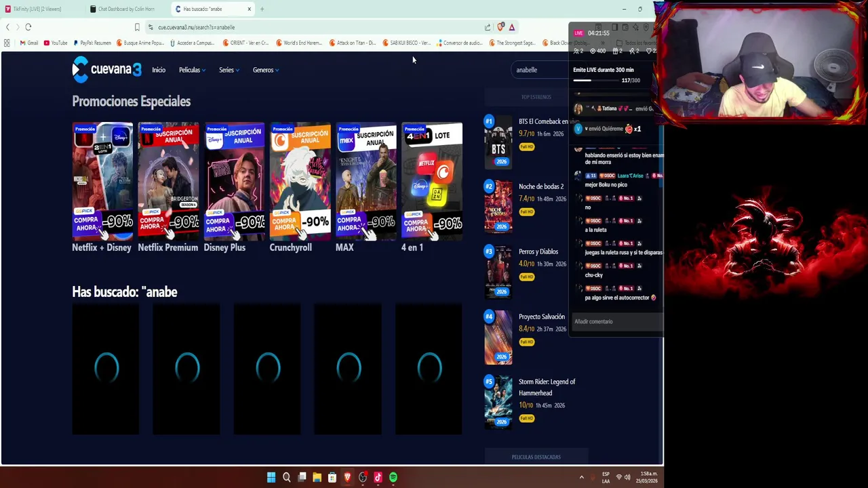The width and height of the screenshot is (868, 488).
Task: Click Brave browser taskbar icon
Action: pos(347,477)
